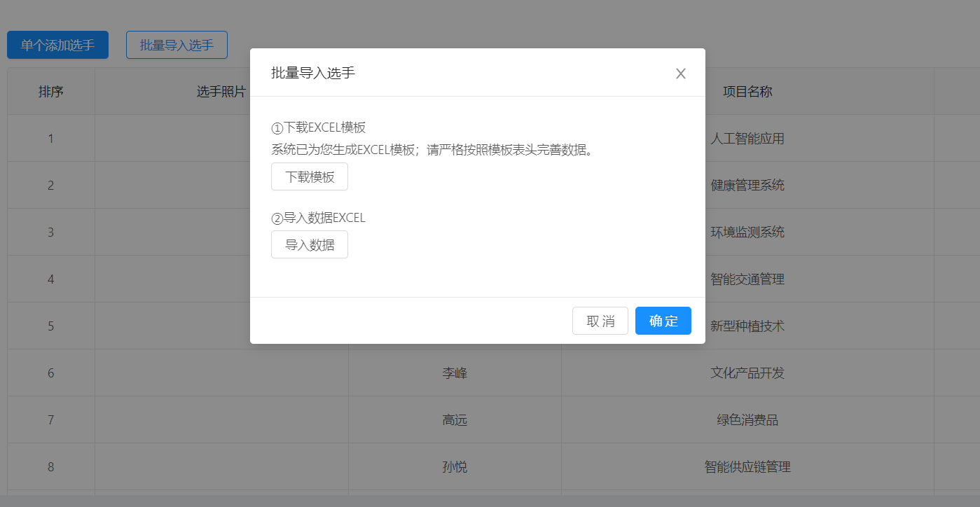
Task: Click the 人工智能应用 project cell
Action: coord(747,138)
